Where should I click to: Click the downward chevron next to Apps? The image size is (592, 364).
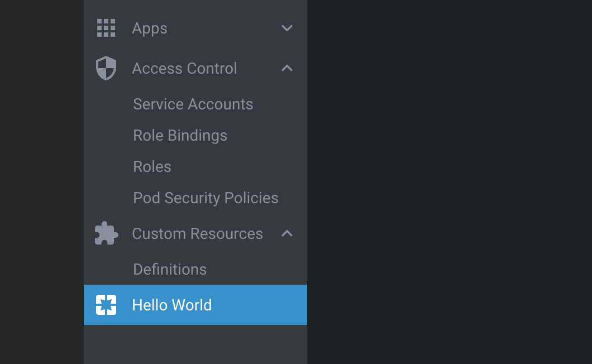287,28
